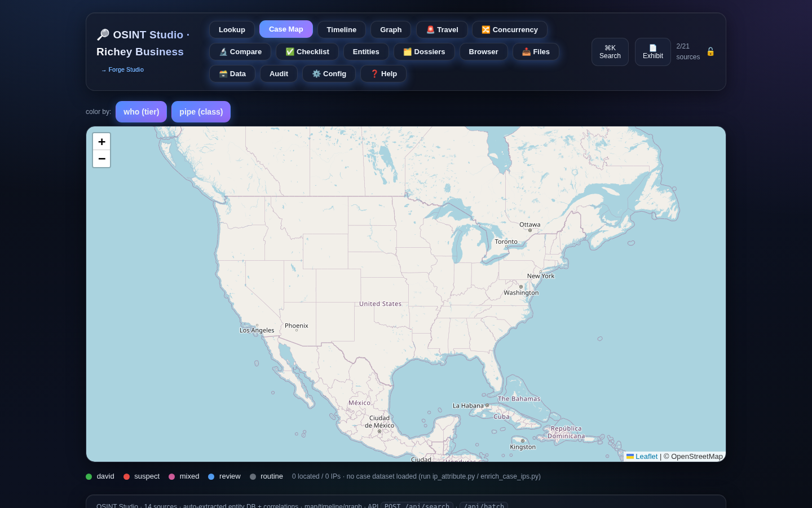Click the 'Ciudad de México' map label

click(379, 422)
